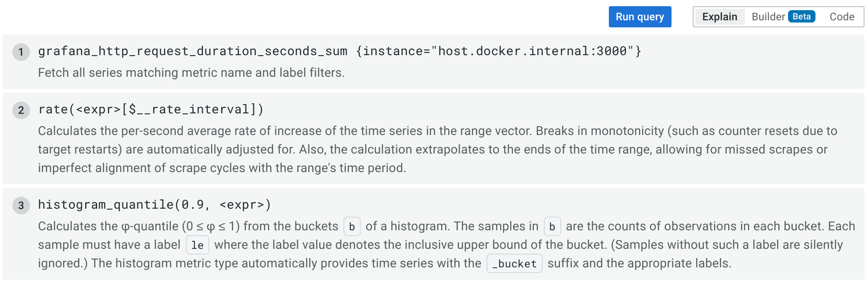Select the Builder query mode
Image resolution: width=868 pixels, height=285 pixels.
(x=768, y=17)
